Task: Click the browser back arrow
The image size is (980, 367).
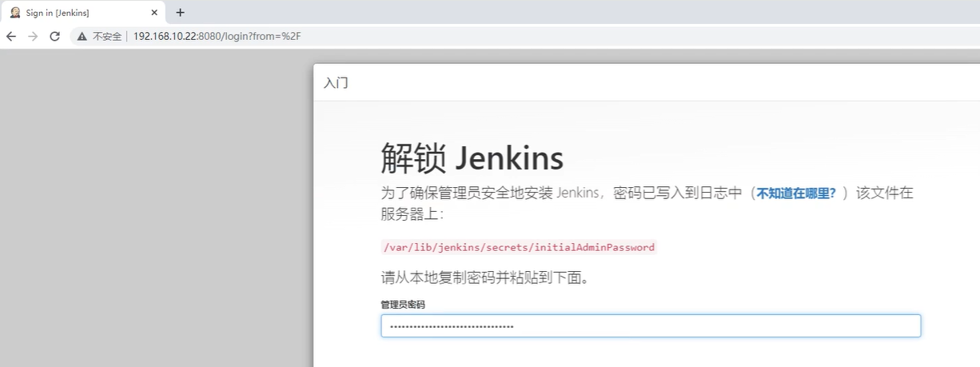Action: point(11,36)
